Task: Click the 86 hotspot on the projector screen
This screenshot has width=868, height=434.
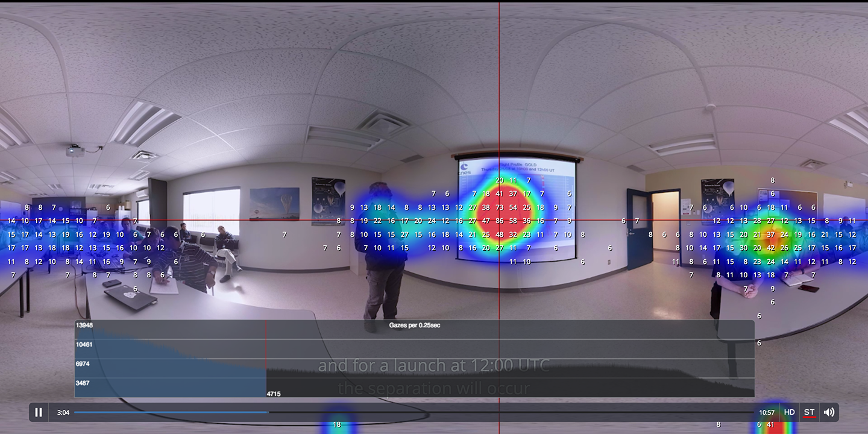Action: pyautogui.click(x=499, y=221)
